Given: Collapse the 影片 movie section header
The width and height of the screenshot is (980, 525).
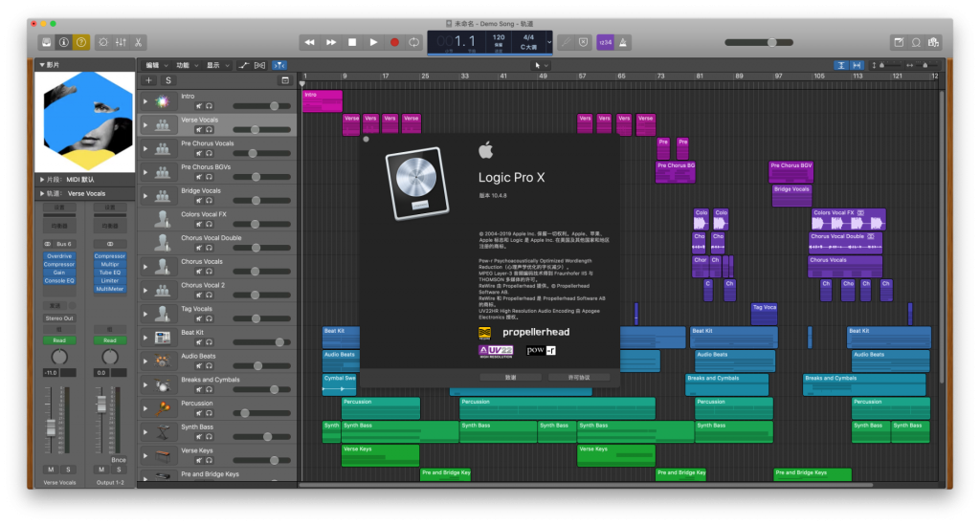Looking at the screenshot, I should coord(42,64).
